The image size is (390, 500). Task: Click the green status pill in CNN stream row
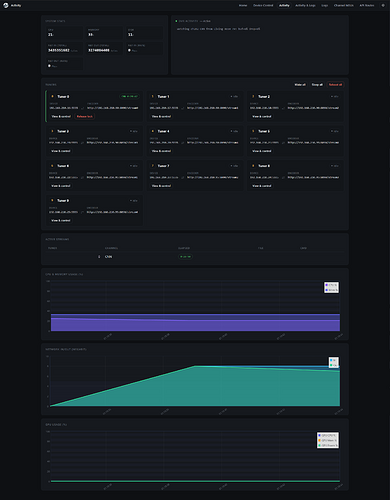coord(185,257)
